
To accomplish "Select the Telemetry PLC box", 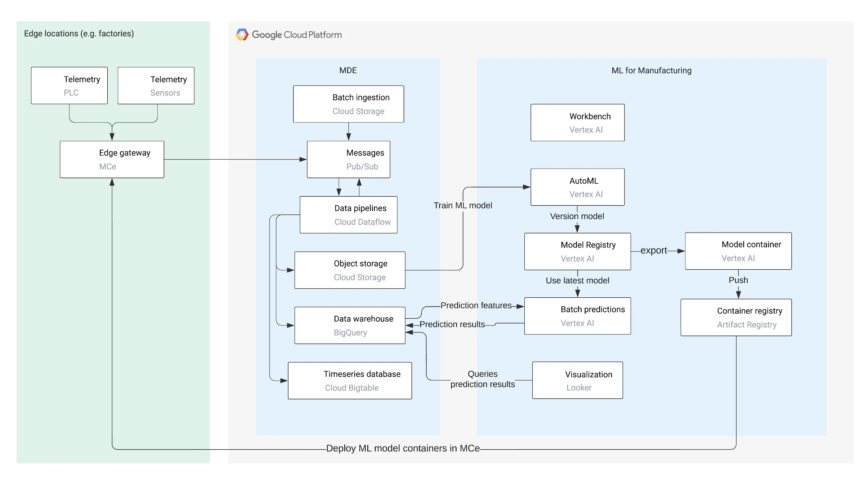I will tap(69, 86).
